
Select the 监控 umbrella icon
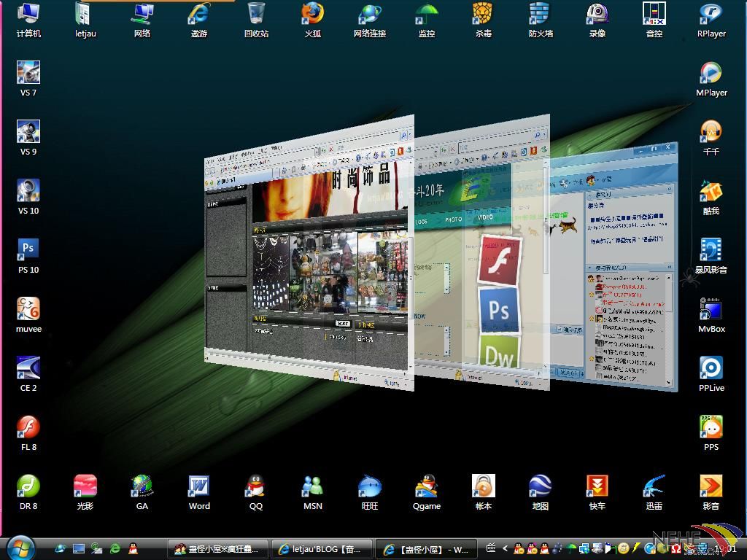coord(427,20)
